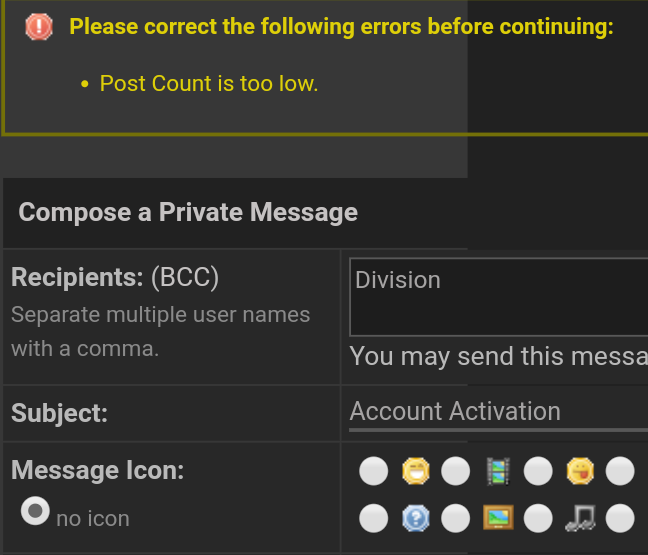Click the red exclamation error icon
Screen dimensions: 648x555
39,27
